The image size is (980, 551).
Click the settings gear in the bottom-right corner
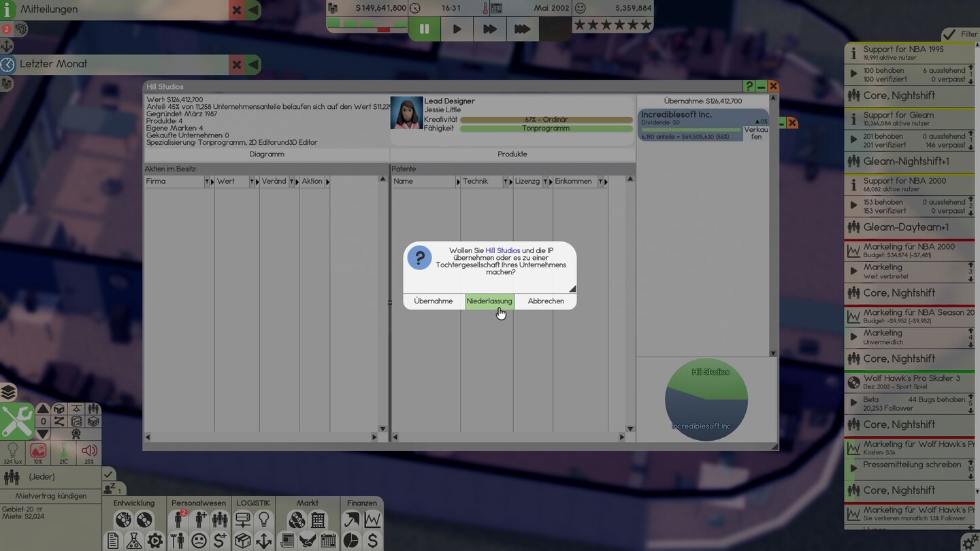coord(970,541)
